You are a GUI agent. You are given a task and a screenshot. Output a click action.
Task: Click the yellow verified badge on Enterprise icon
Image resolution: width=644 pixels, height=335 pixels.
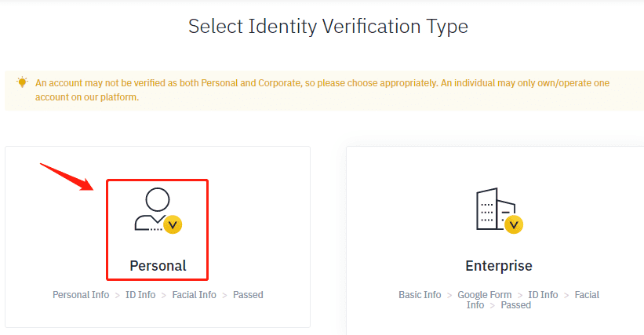[x=514, y=224]
